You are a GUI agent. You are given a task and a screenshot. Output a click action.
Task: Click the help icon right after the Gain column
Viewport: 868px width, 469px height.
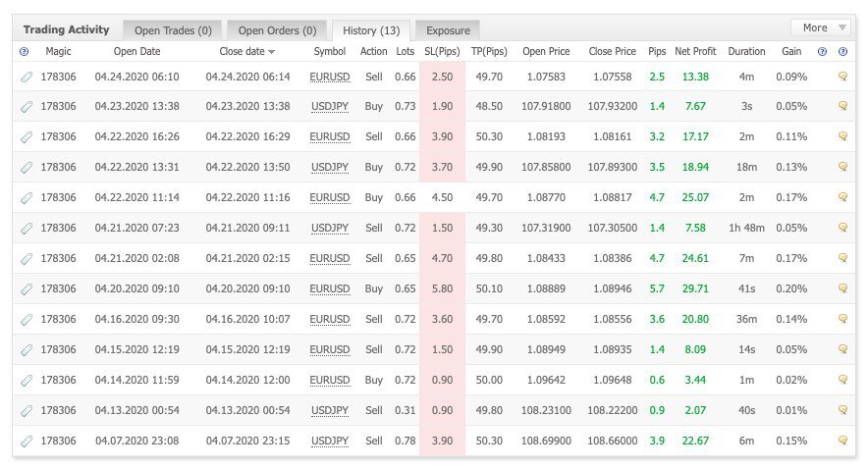click(822, 51)
